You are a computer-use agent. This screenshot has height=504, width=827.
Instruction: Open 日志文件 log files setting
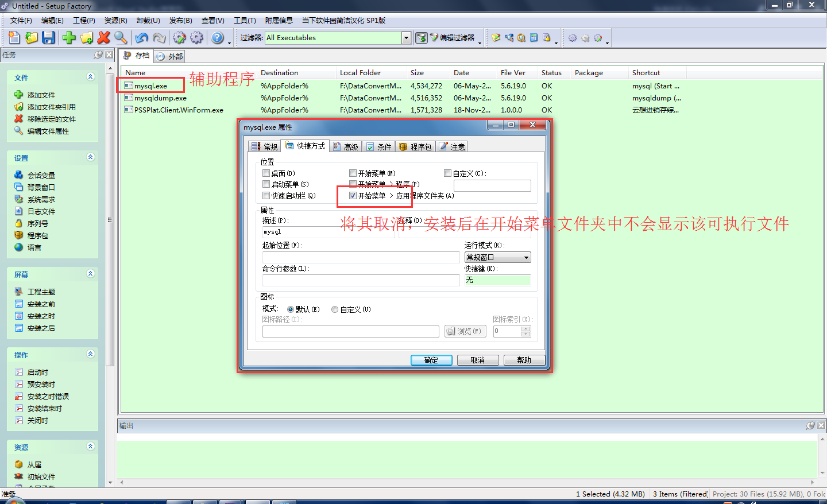(35, 211)
